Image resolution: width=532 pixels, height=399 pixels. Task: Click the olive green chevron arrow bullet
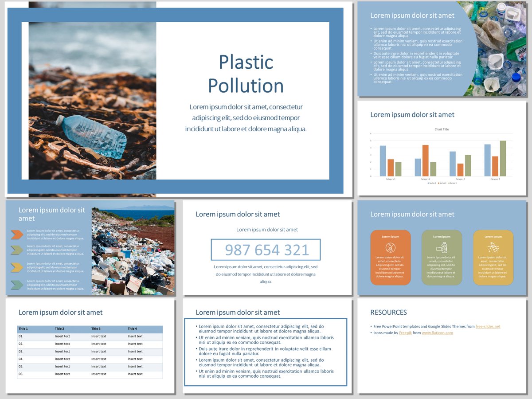click(17, 250)
